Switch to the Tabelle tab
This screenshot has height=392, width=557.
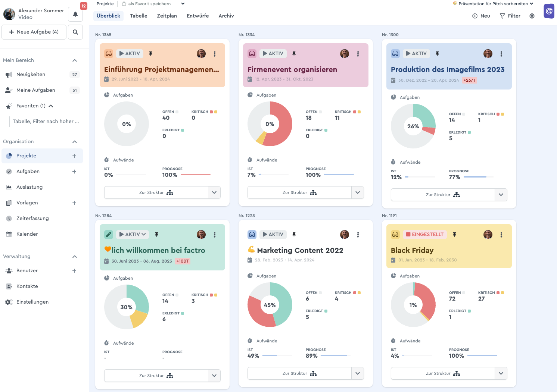pos(139,16)
